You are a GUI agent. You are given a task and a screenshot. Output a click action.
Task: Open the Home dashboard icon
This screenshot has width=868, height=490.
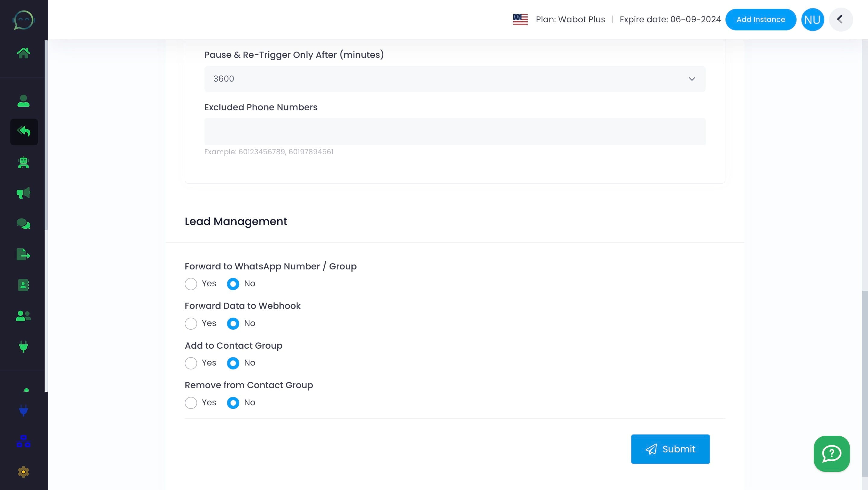pyautogui.click(x=24, y=52)
